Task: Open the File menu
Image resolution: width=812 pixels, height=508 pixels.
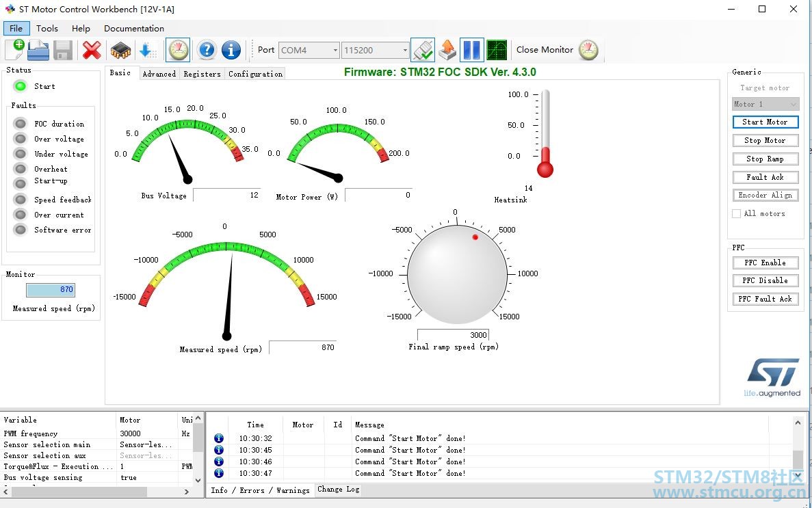Action: 16,29
